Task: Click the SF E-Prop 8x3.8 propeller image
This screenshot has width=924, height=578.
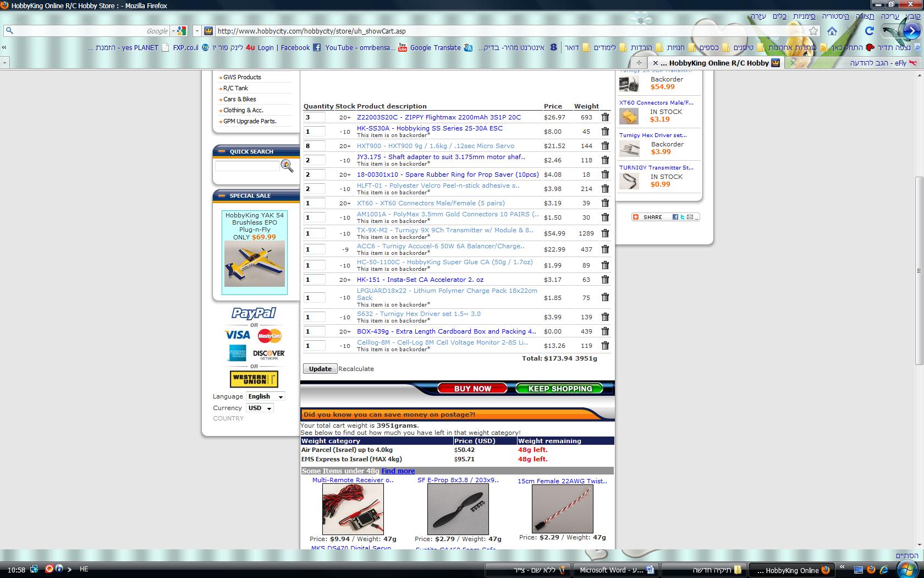Action: (458, 509)
